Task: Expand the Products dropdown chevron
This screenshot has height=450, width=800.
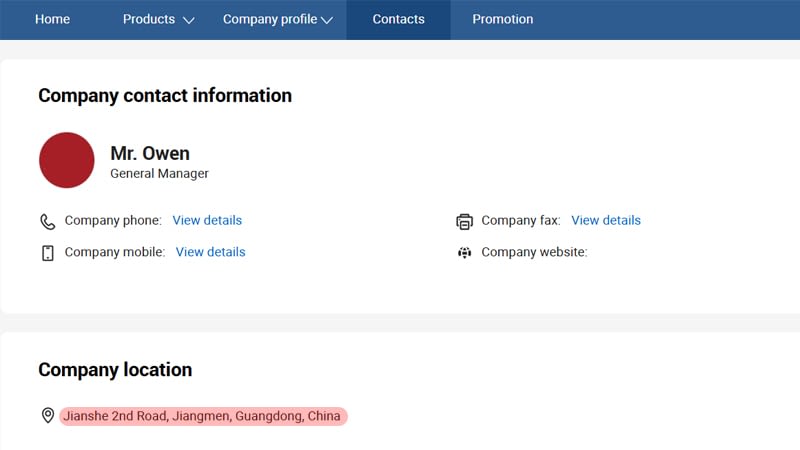Action: (189, 20)
